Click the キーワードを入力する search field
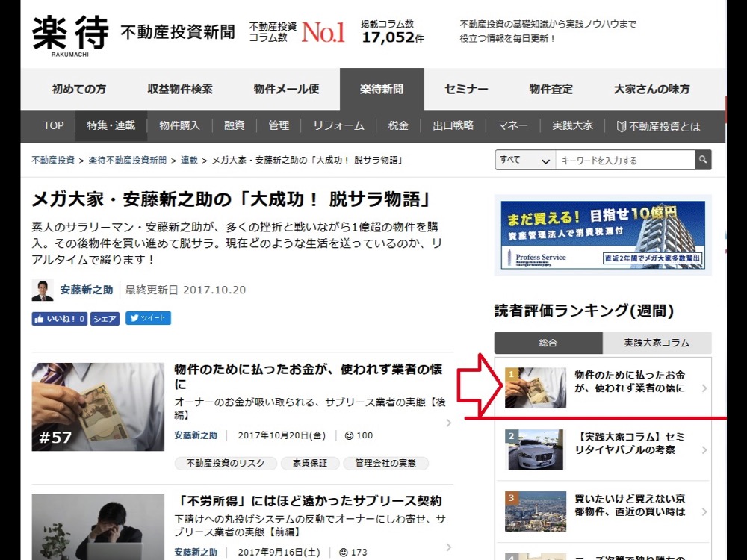The width and height of the screenshot is (747, 560). pos(625,160)
